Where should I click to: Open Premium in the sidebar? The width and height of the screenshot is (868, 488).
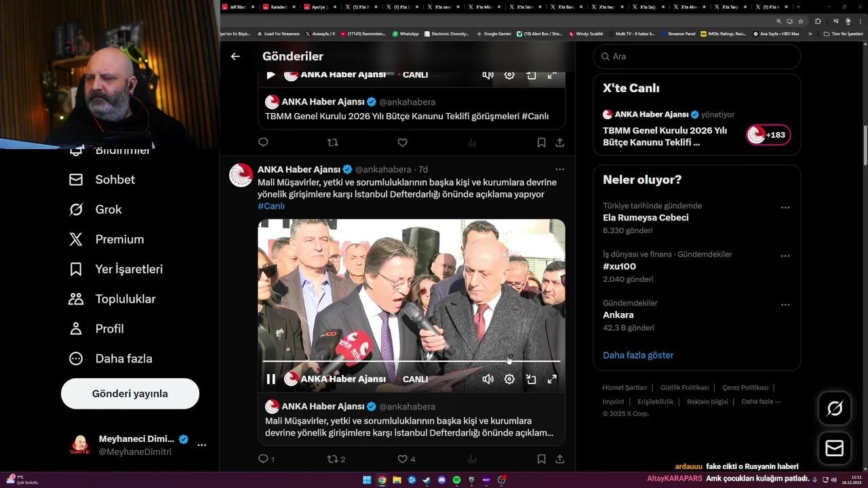(x=106, y=239)
